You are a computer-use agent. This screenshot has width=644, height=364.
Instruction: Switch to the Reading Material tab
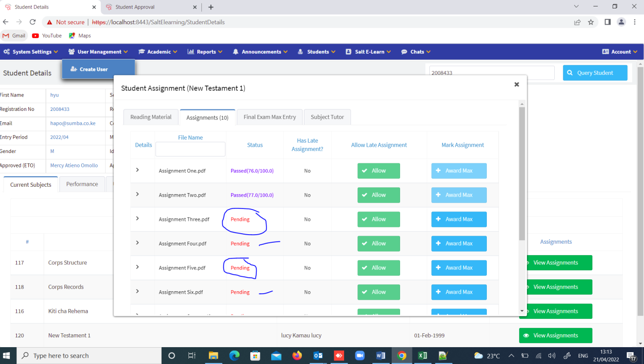point(151,117)
